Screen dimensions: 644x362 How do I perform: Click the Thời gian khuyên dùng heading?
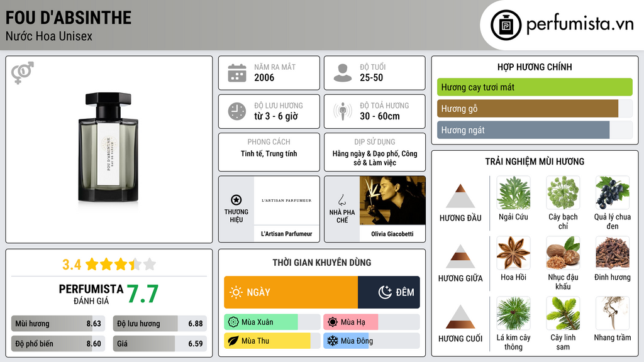point(322,263)
